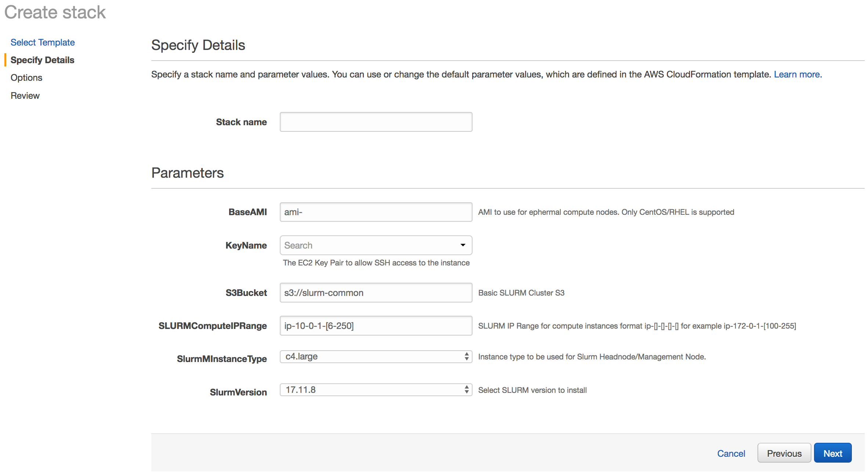The width and height of the screenshot is (868, 474).
Task: Click the SlurmMInstanceType stepper arrows
Action: [466, 357]
